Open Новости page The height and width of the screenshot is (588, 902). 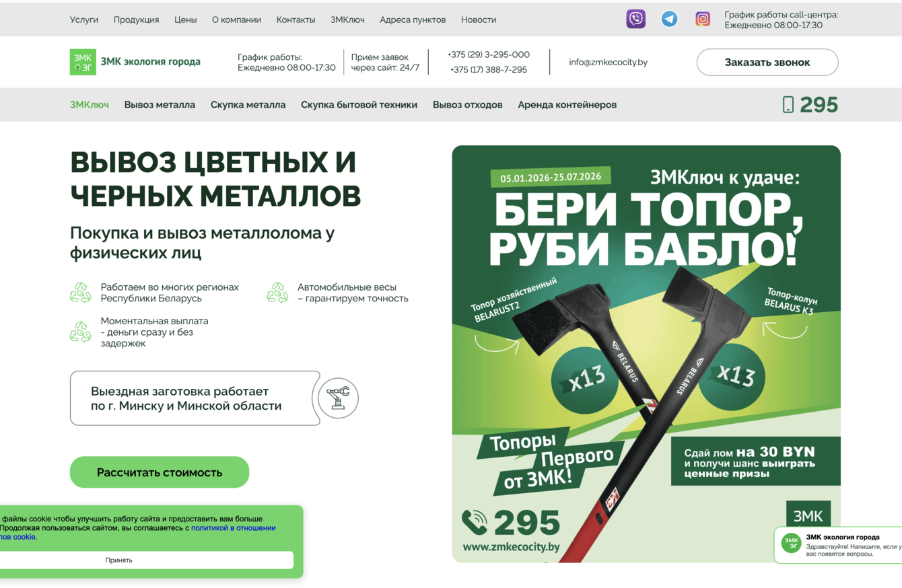pyautogui.click(x=479, y=20)
